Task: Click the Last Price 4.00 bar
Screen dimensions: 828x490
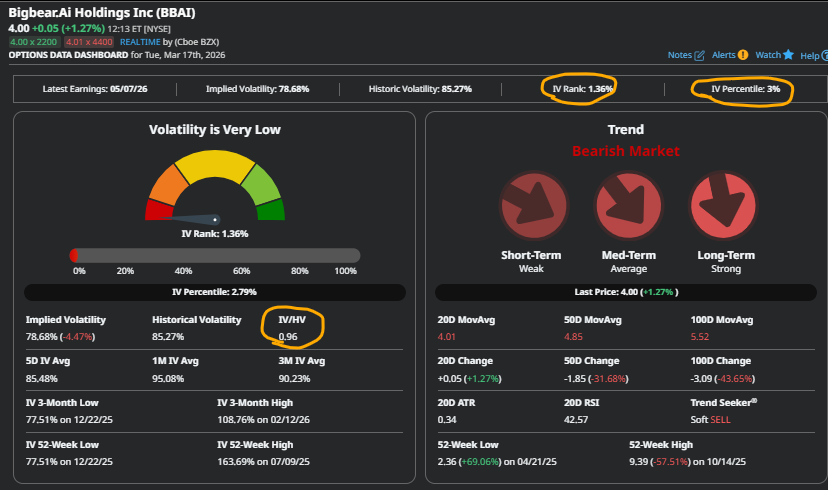Action: point(626,292)
